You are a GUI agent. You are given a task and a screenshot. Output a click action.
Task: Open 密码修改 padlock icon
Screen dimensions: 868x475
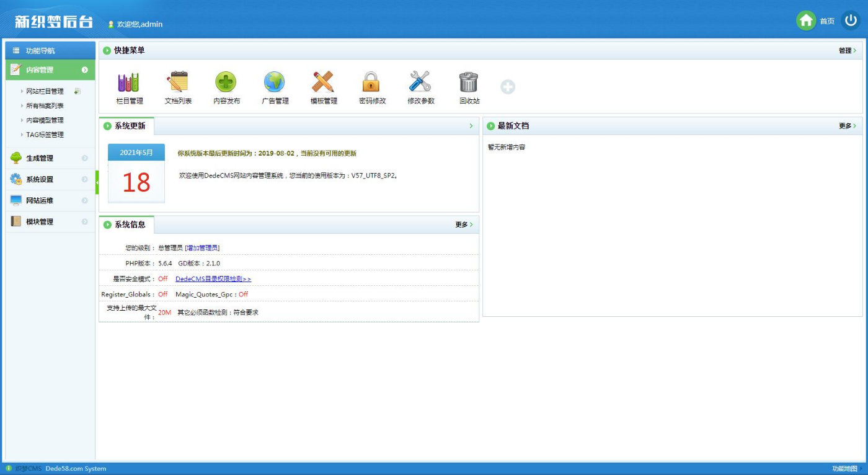tap(371, 82)
